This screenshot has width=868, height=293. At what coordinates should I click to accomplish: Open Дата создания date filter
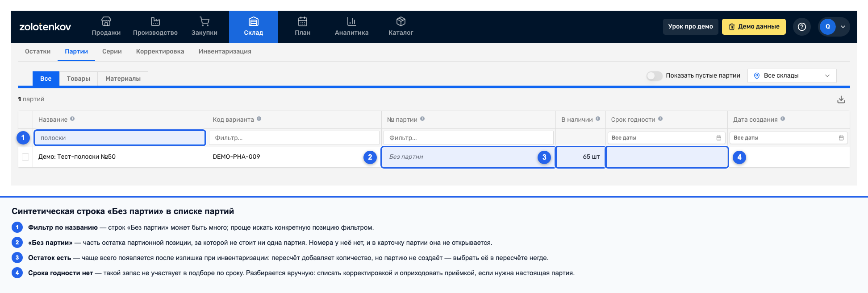789,138
